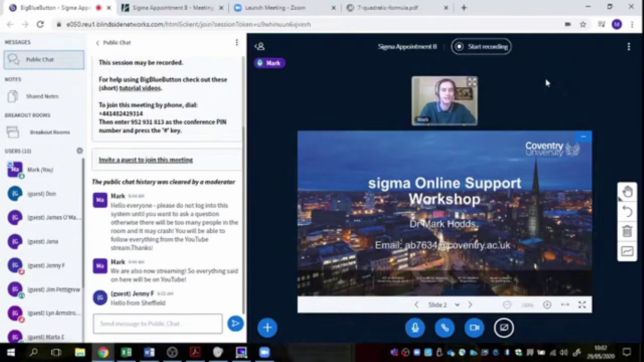Go to the next slide
This screenshot has width=644, height=362.
pyautogui.click(x=470, y=305)
